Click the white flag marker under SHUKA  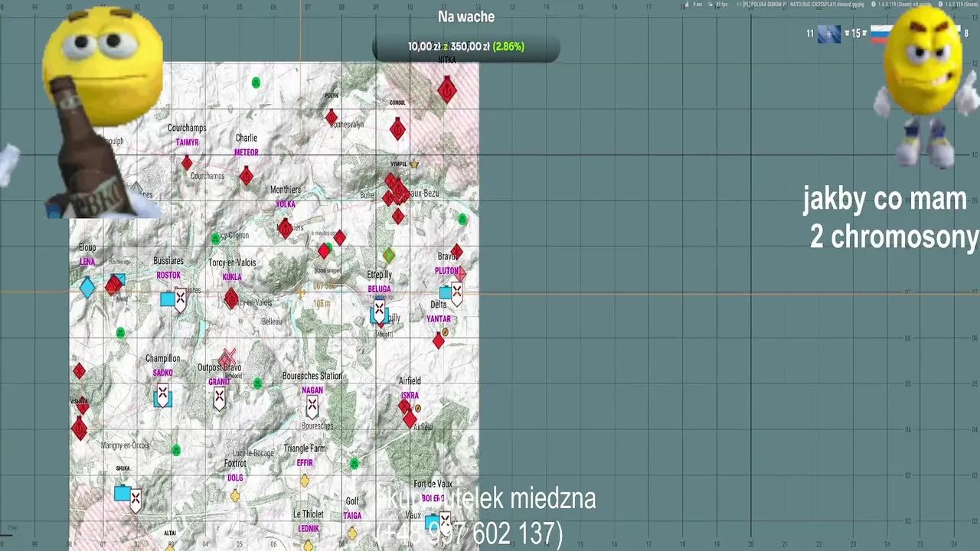pyautogui.click(x=136, y=500)
